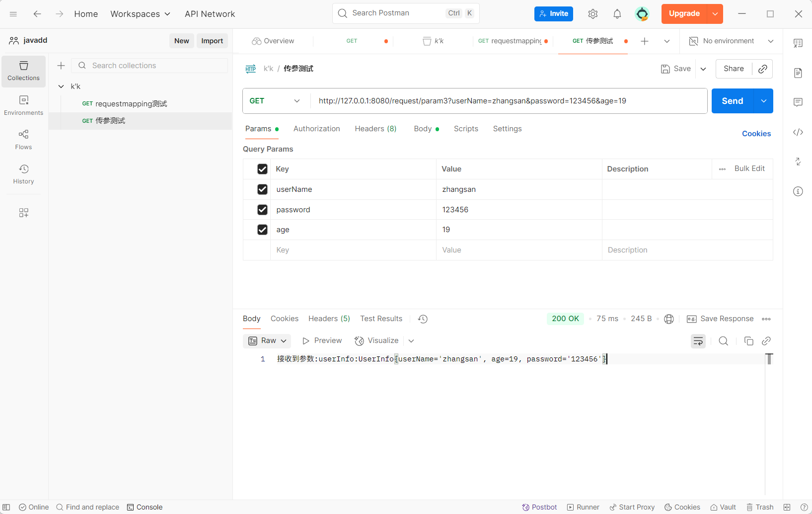Add a new request tab
The height and width of the screenshot is (514, 812).
644,41
